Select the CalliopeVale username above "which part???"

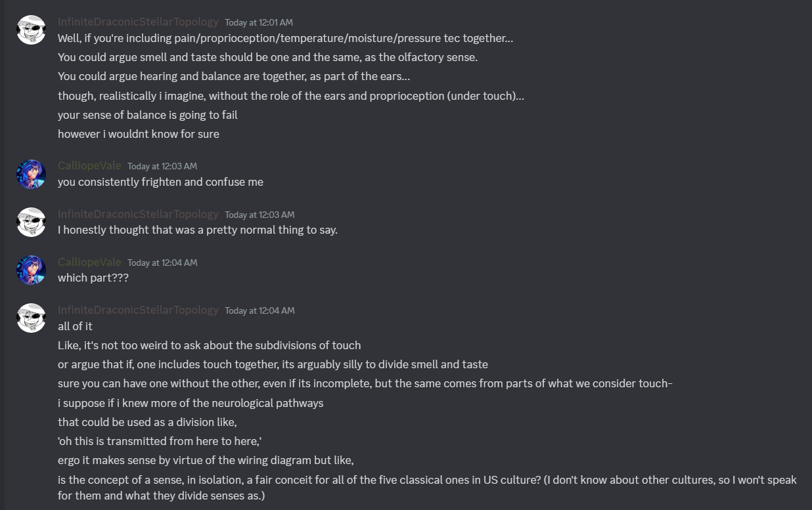click(x=89, y=262)
